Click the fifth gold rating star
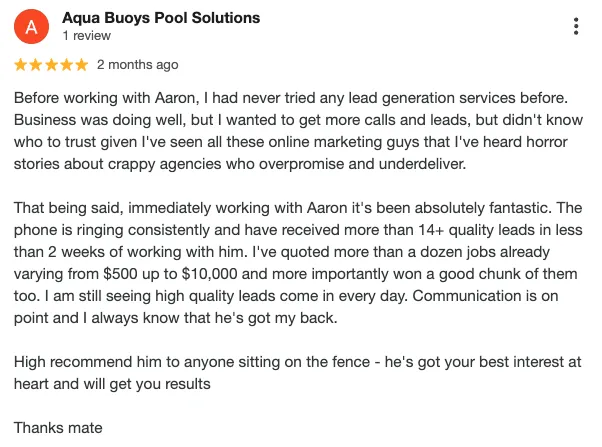Viewport: 602px width, 447px height. (x=82, y=65)
